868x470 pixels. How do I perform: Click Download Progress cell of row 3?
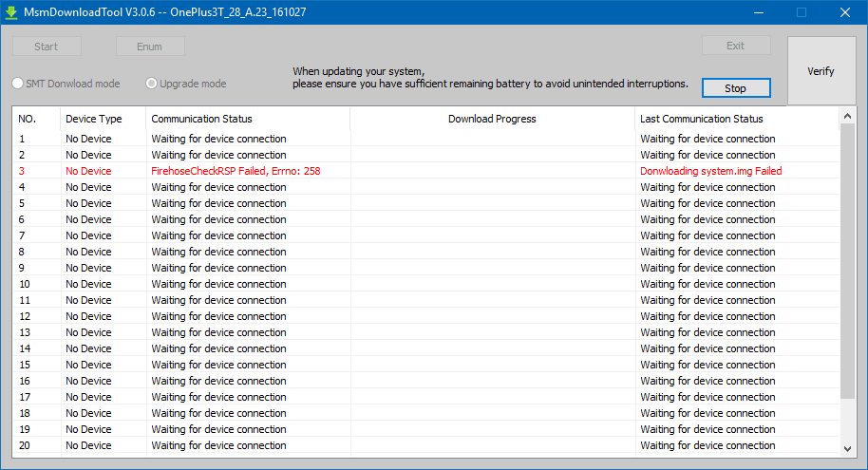click(x=493, y=171)
